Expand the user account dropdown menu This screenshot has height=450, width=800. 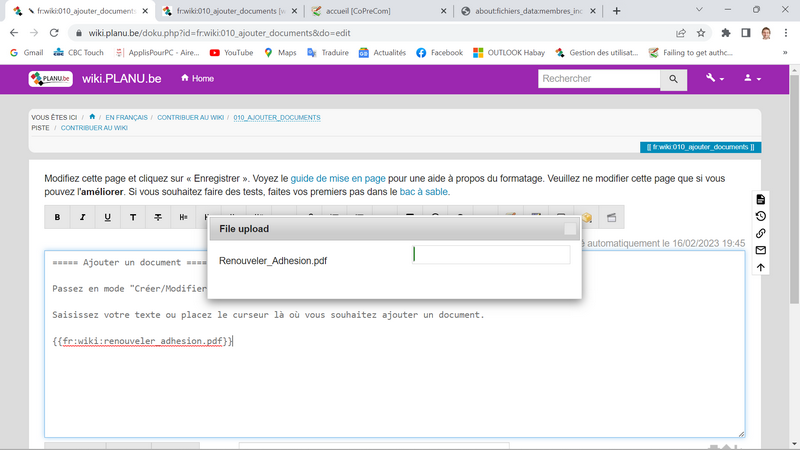pos(751,79)
